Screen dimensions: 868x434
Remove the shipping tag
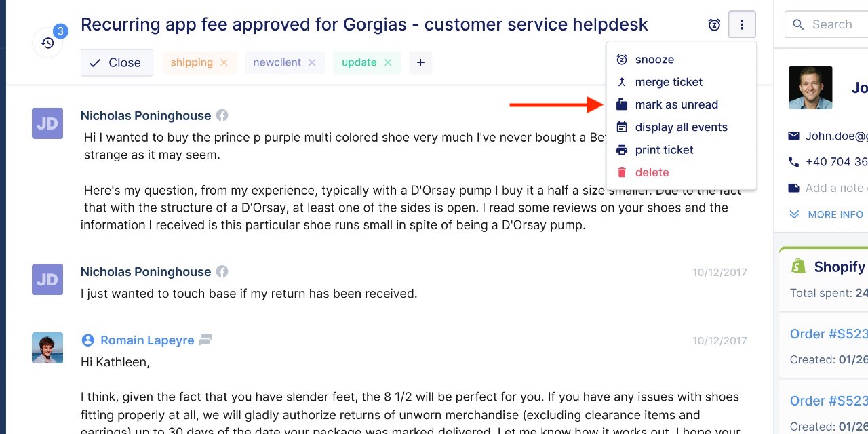point(224,62)
